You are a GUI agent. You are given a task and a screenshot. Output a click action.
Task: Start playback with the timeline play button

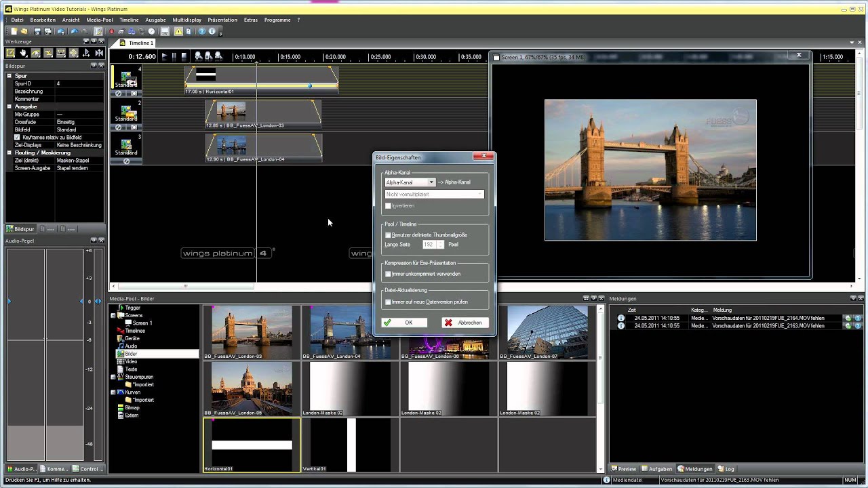pos(165,57)
